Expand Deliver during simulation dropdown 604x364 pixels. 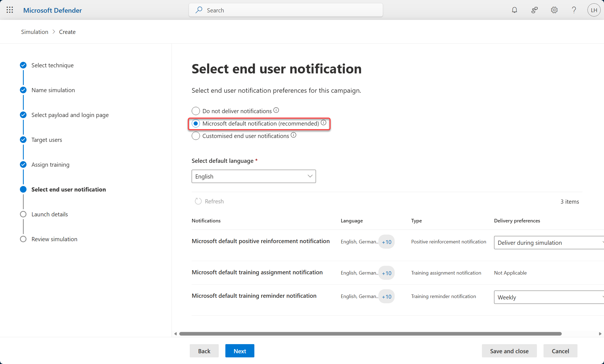(548, 243)
